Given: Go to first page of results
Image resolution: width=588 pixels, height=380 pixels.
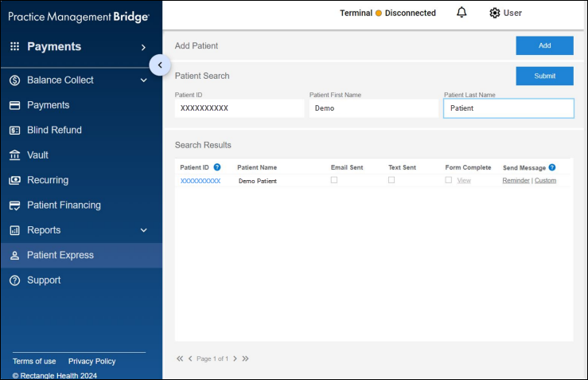Looking at the screenshot, I should [180, 358].
